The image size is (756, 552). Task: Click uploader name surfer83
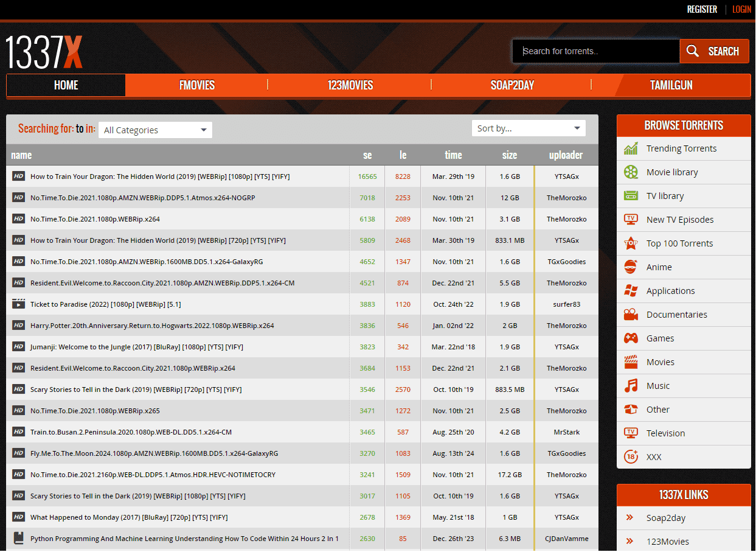[566, 304]
